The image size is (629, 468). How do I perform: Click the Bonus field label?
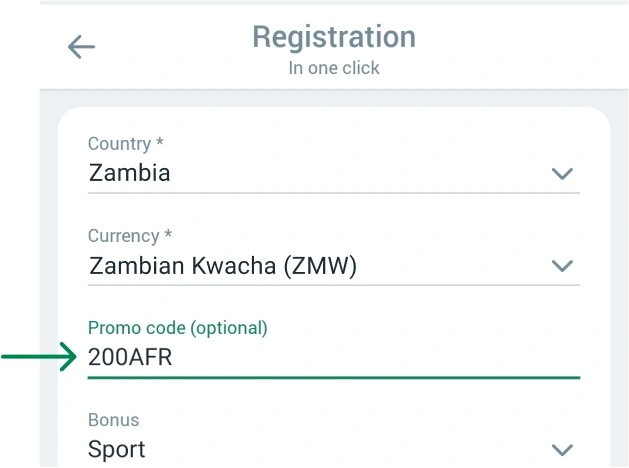coord(113,420)
